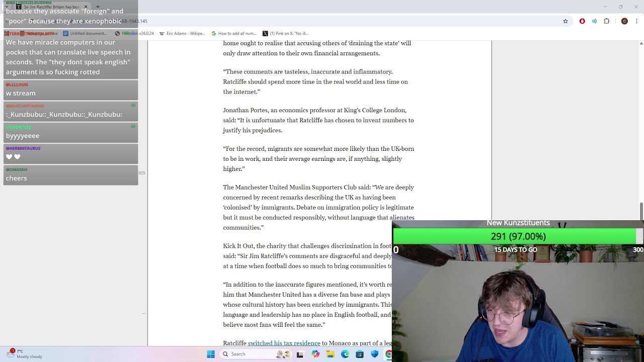
Task: Close the Sir Jim Ratcliffe tab
Action: coord(86,7)
